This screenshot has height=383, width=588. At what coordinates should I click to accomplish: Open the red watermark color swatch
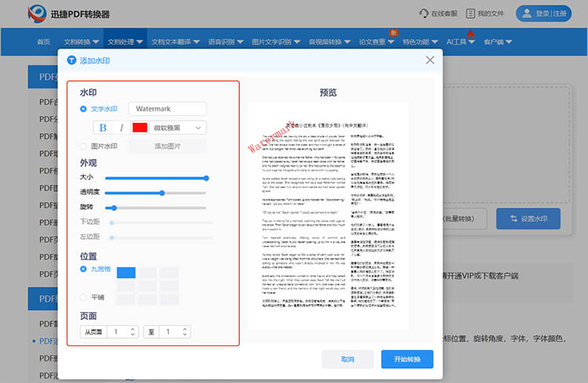point(140,128)
